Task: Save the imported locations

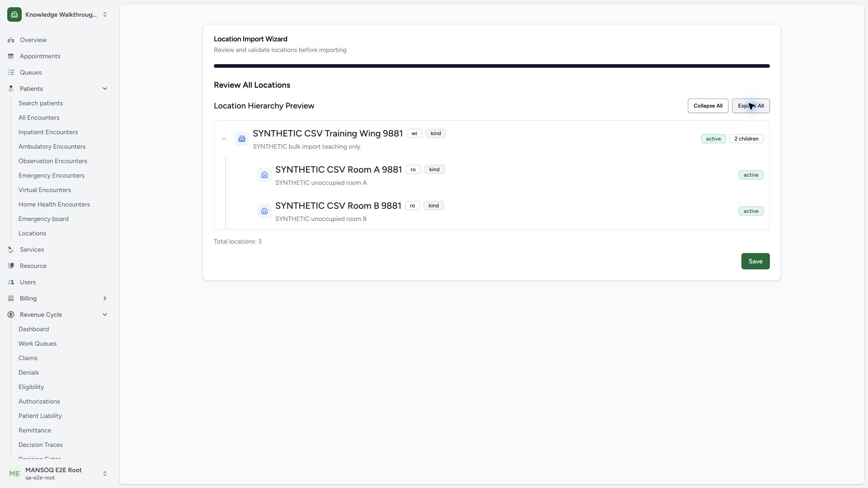Action: pos(755,261)
